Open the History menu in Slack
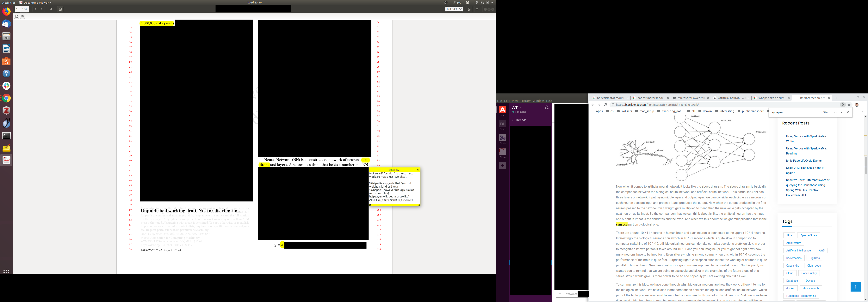 [x=525, y=101]
